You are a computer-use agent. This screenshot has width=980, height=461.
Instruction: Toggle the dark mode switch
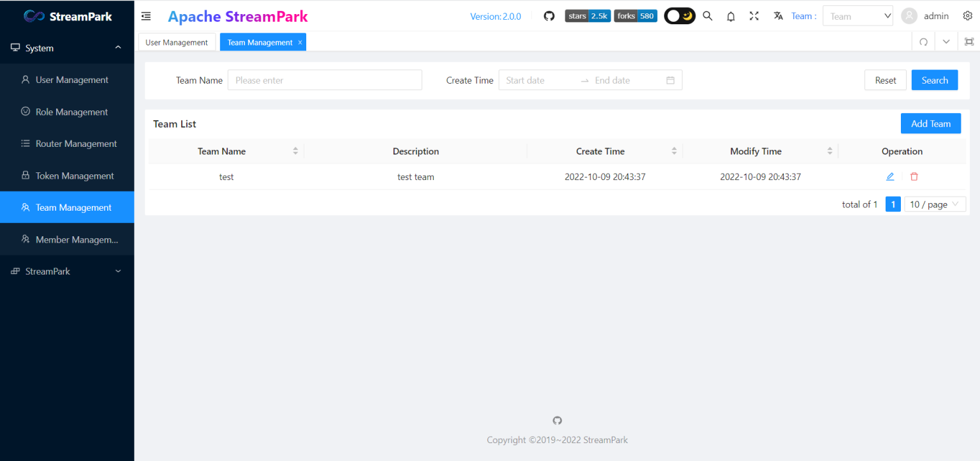click(679, 16)
